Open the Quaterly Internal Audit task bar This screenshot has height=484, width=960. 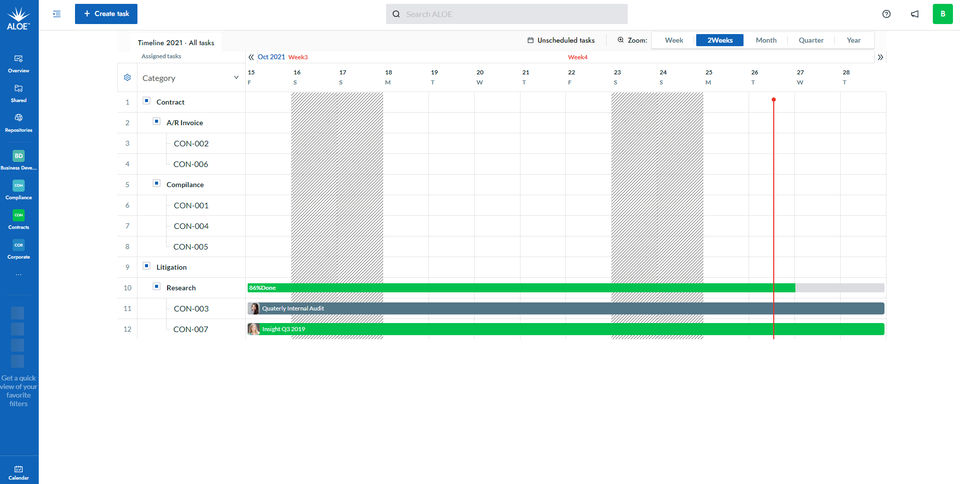click(566, 308)
